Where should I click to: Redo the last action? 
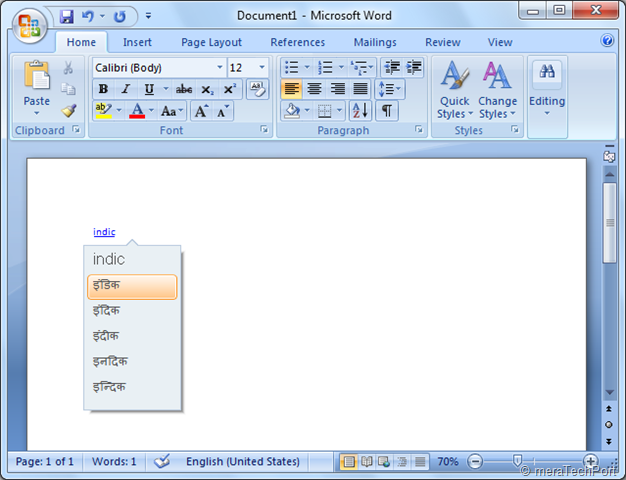pos(120,16)
